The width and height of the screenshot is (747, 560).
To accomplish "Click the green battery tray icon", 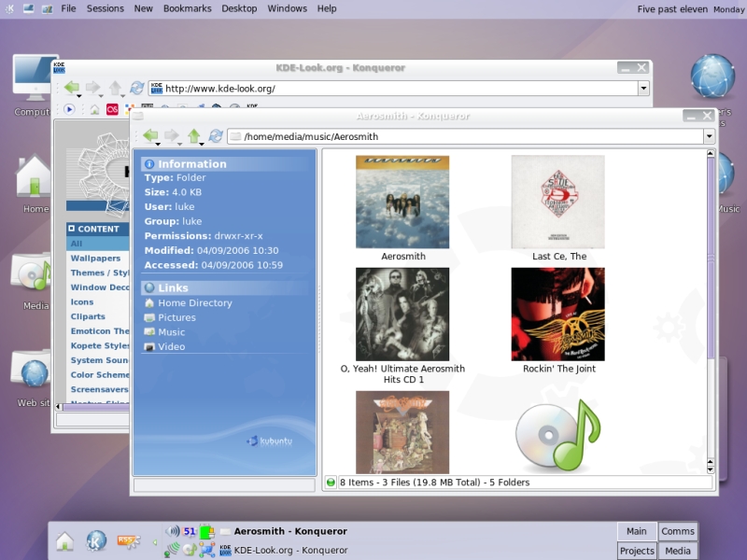I will tap(206, 531).
